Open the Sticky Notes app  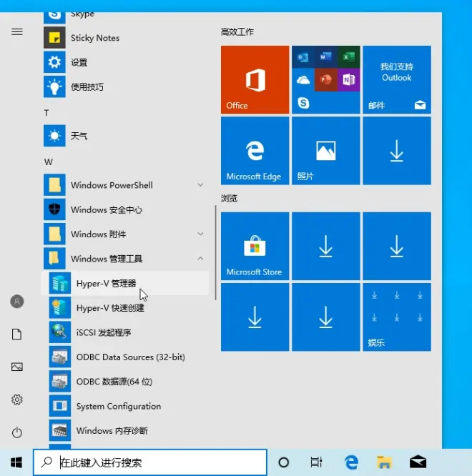125,38
